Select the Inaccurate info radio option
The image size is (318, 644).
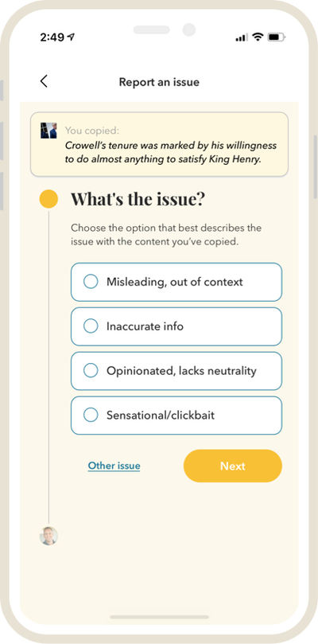176,326
